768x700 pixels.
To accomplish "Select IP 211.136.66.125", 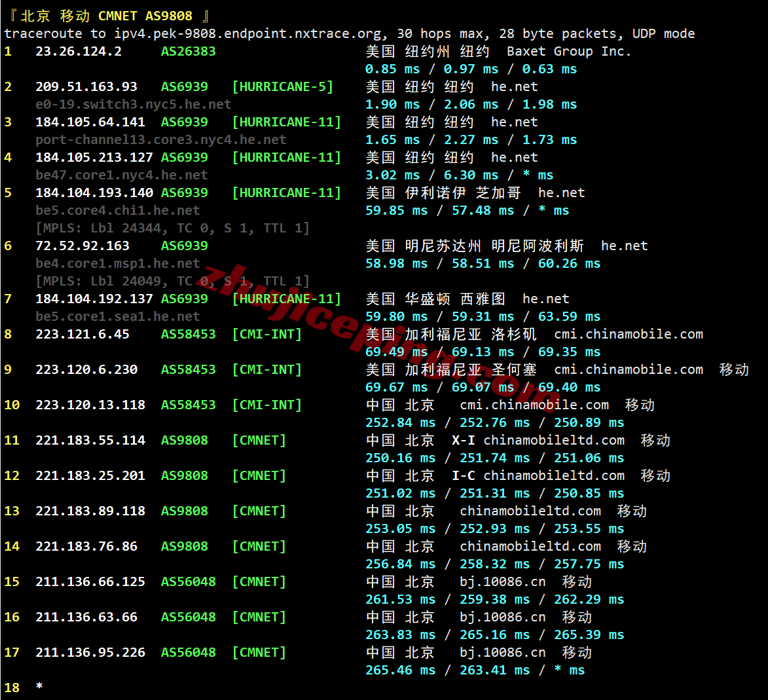I will pyautogui.click(x=90, y=581).
